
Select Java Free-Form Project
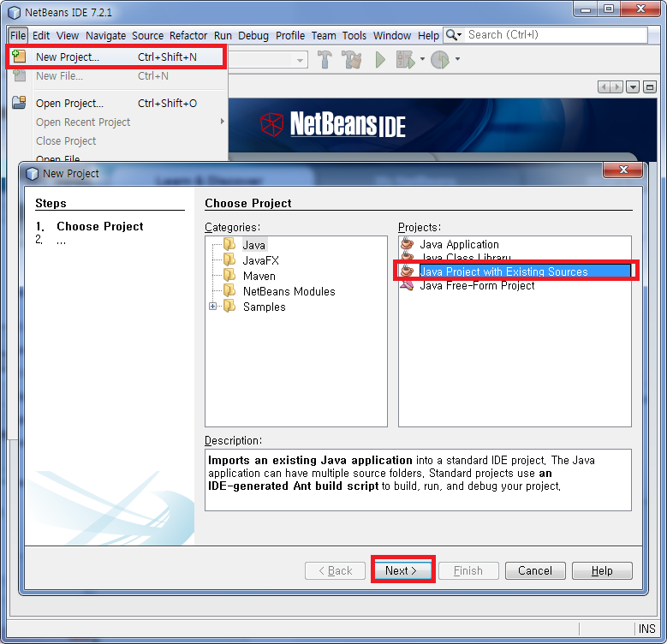477,285
